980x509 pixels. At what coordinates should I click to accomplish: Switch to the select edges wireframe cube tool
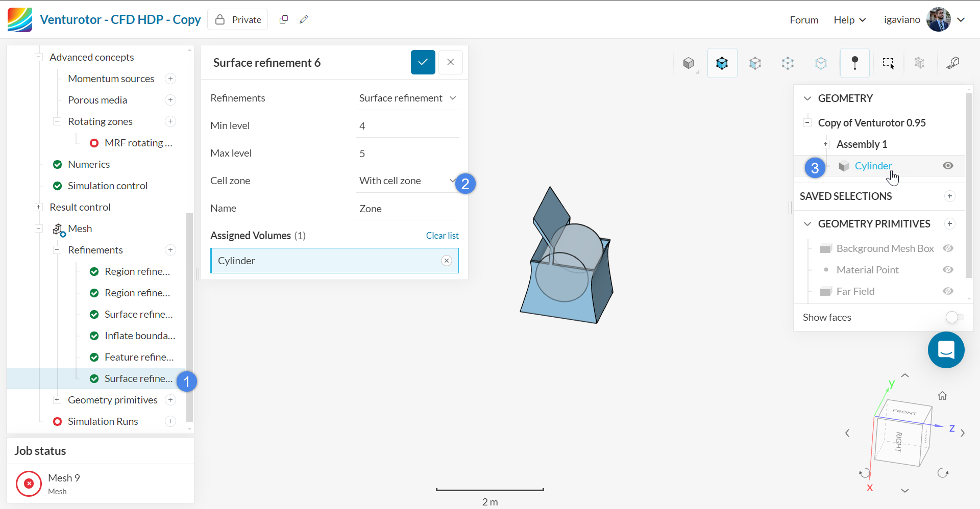pos(788,63)
